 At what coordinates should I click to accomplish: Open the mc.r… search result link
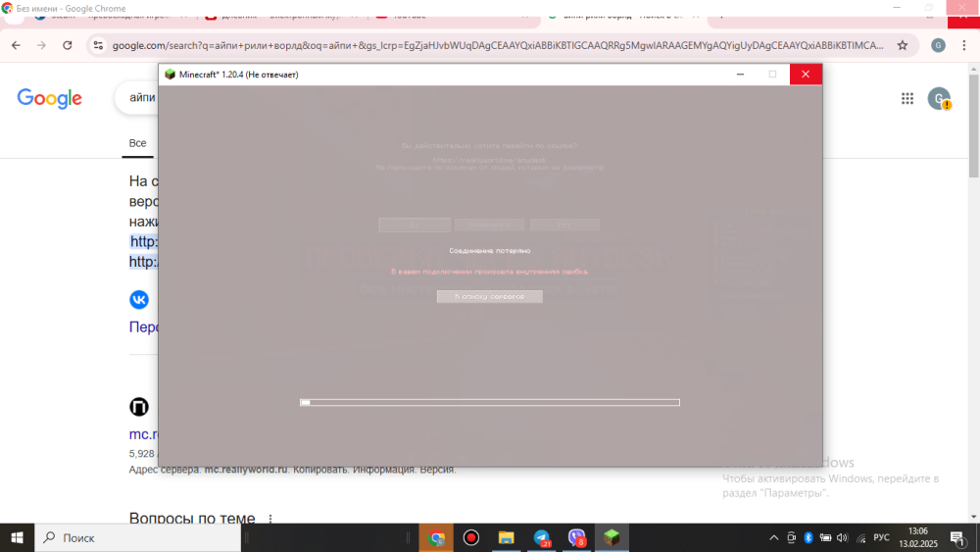(144, 433)
